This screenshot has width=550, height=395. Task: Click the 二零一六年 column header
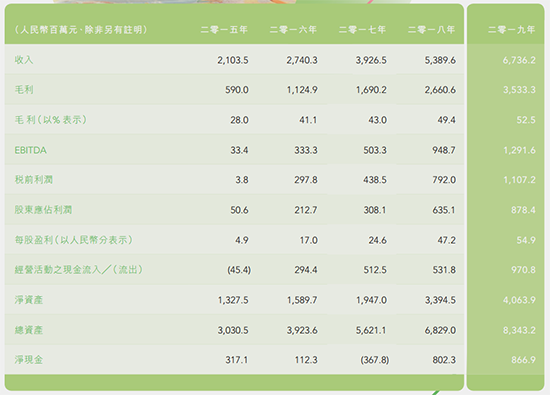(x=293, y=30)
